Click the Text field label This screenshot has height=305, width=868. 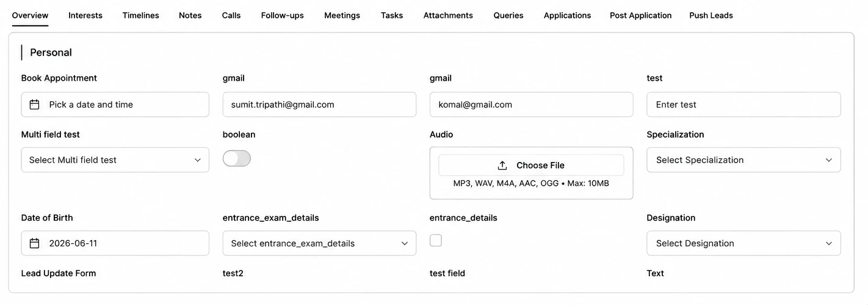656,273
